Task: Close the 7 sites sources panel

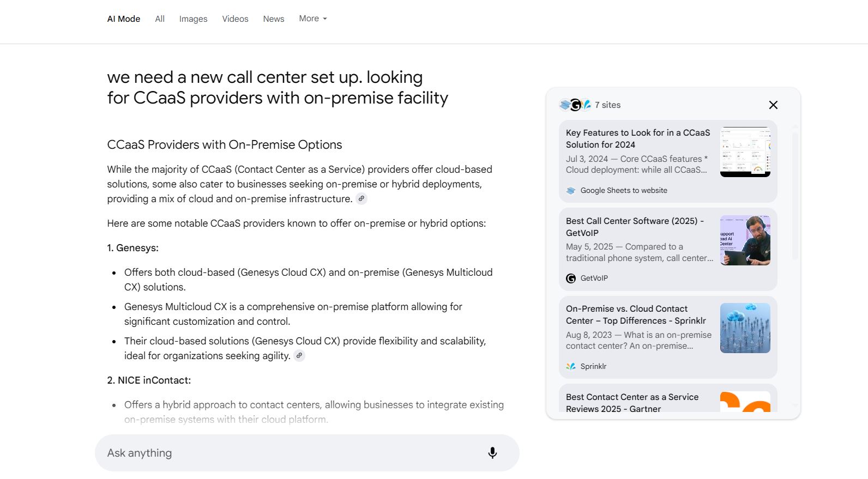Action: 773,105
